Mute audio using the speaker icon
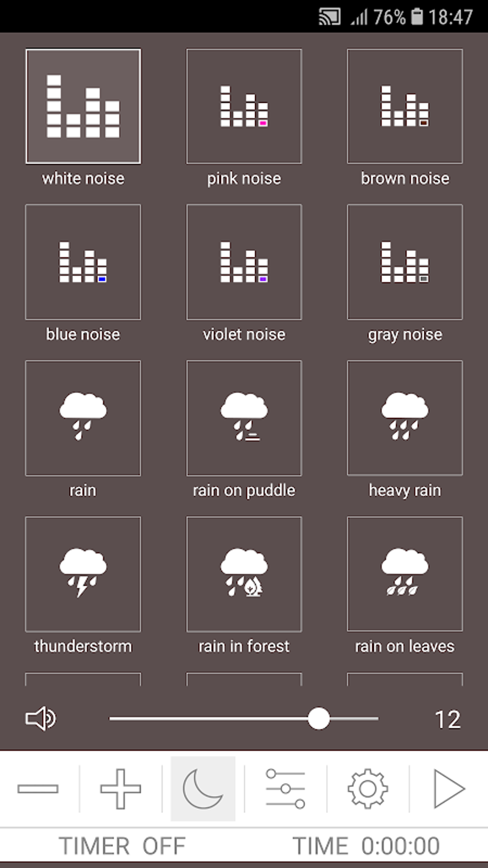This screenshot has height=868, width=488. (41, 718)
